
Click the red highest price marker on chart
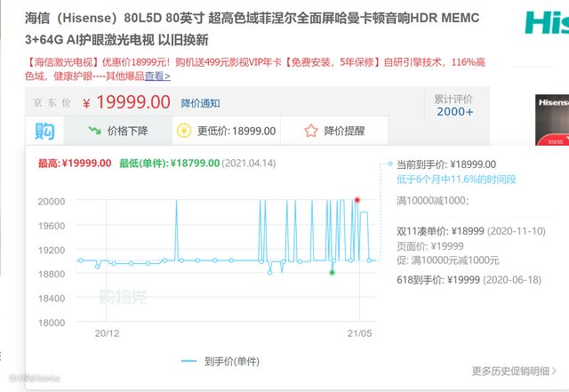pyautogui.click(x=357, y=200)
